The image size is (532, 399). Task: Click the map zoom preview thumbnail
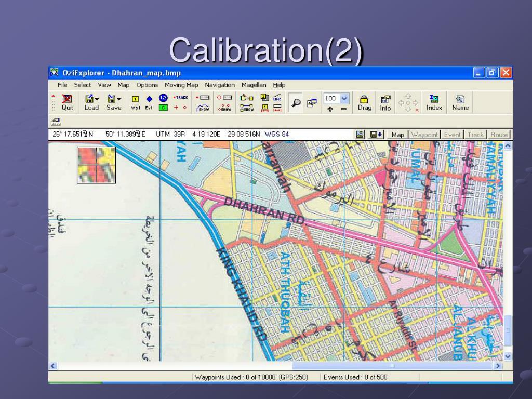[96, 165]
